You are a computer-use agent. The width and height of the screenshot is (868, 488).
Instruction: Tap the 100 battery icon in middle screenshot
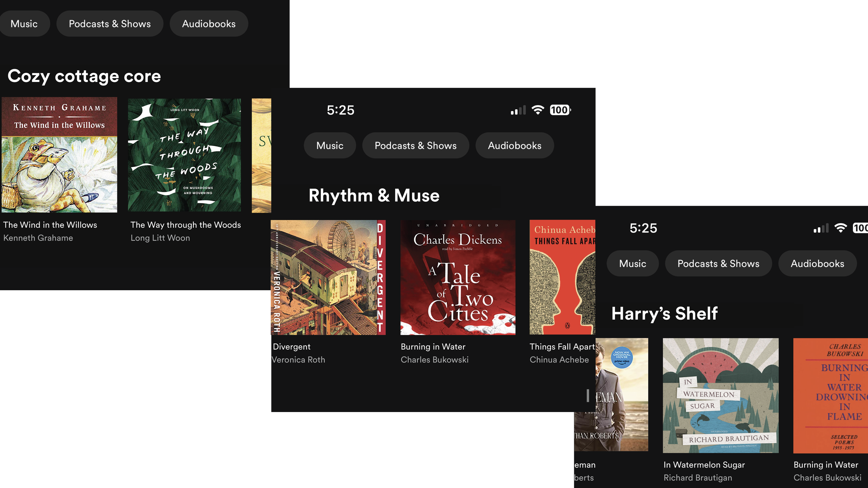pos(560,110)
